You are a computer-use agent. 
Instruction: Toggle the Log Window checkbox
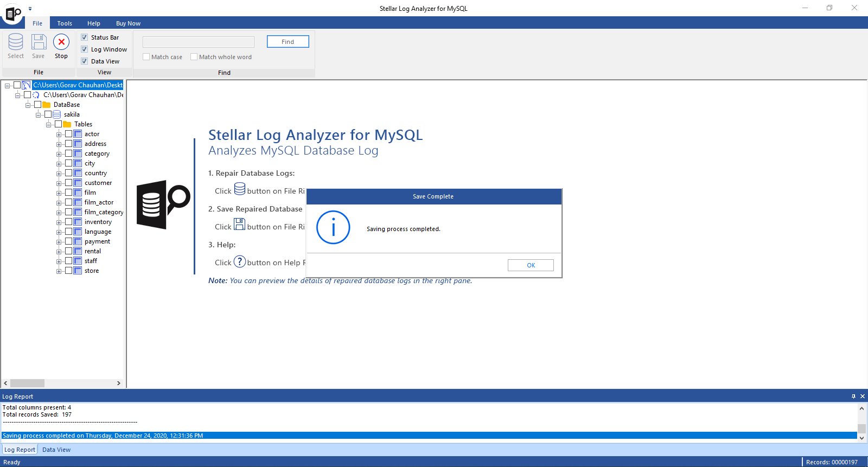click(85, 49)
